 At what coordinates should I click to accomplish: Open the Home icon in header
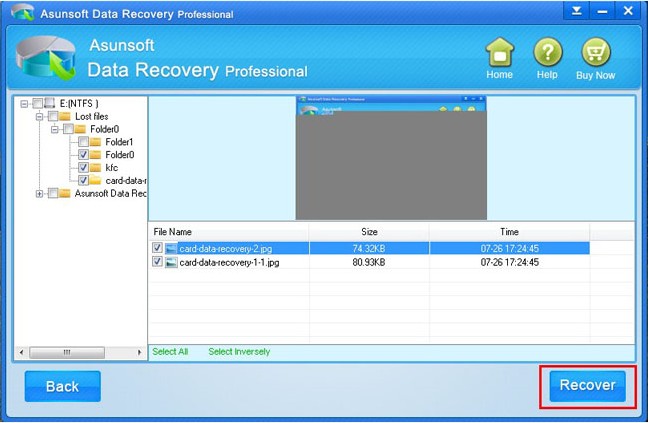(x=500, y=52)
